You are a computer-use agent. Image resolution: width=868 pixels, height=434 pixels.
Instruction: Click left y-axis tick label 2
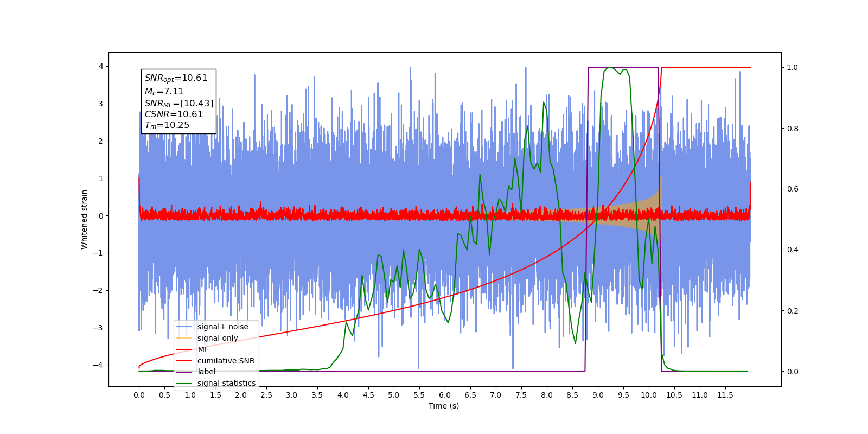click(101, 141)
